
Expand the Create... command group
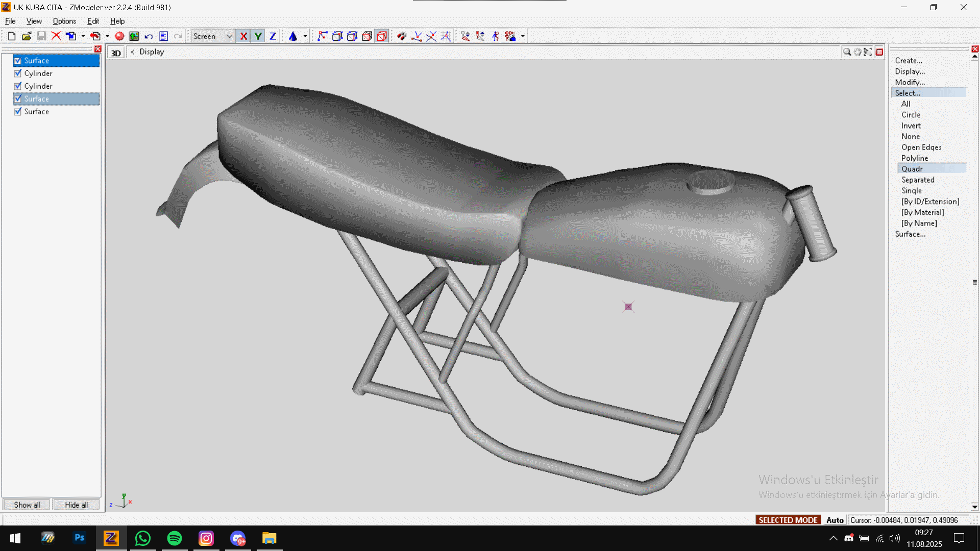point(908,61)
